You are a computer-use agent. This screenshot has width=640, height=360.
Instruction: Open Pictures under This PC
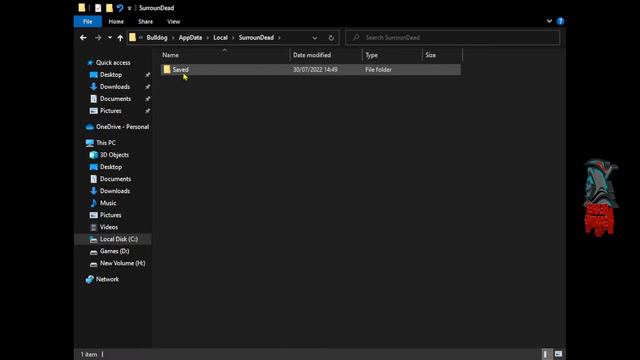click(x=111, y=215)
